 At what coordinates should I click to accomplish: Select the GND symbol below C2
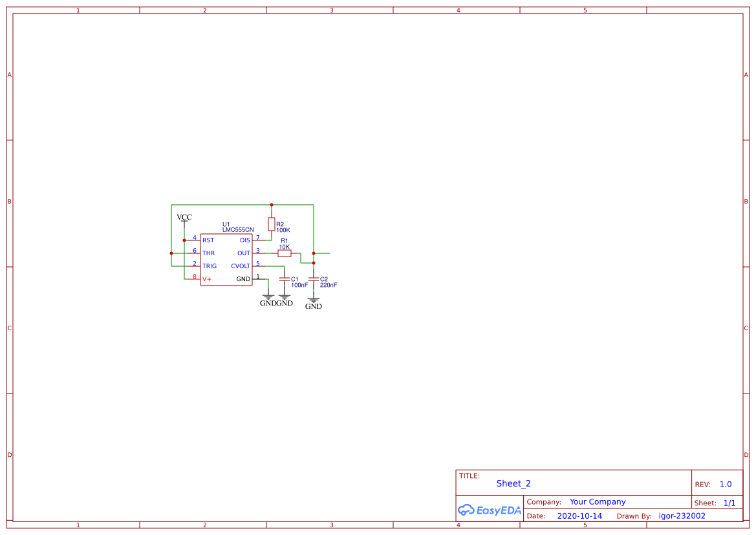(314, 299)
